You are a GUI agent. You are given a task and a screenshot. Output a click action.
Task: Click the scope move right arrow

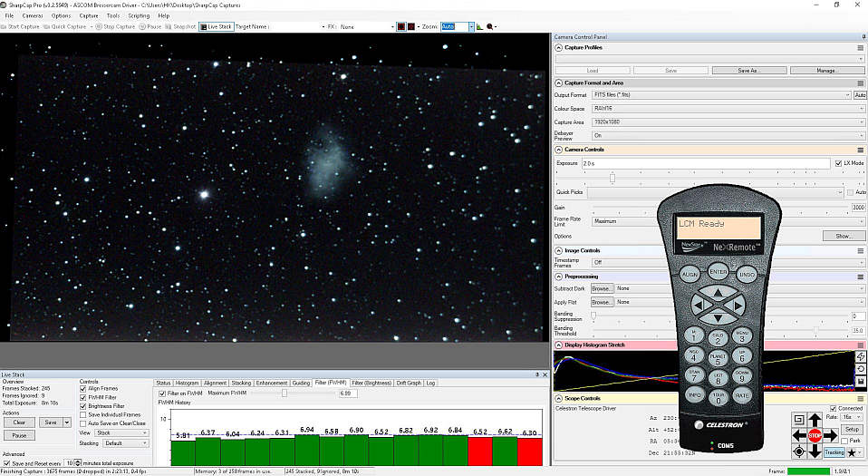pos(830,435)
